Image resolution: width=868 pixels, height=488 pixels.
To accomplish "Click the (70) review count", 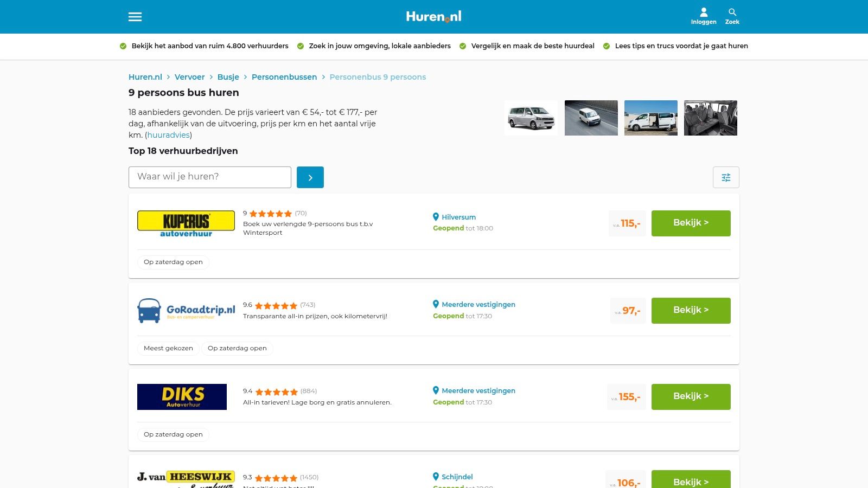I will [301, 214].
